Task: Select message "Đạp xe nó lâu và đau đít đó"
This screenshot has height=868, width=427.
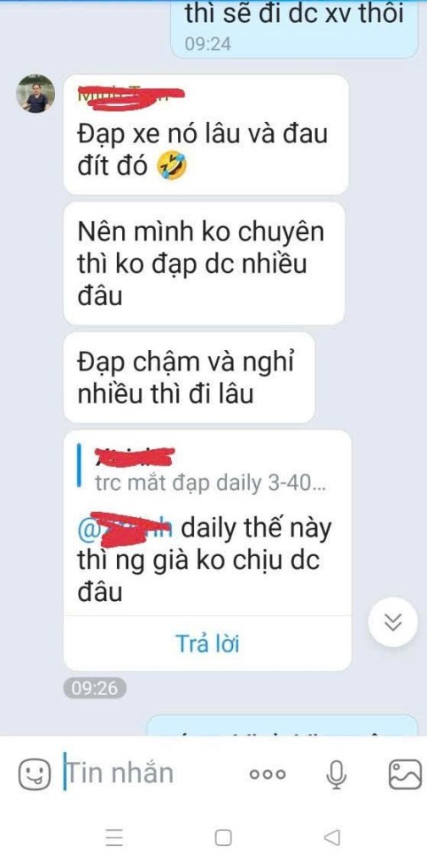Action: 206,134
